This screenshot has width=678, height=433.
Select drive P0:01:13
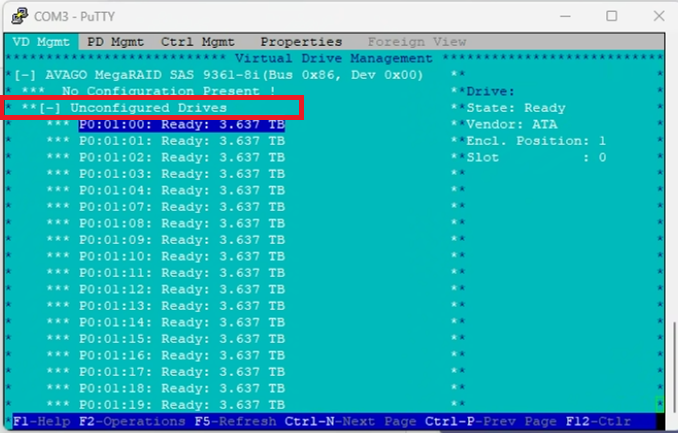182,306
